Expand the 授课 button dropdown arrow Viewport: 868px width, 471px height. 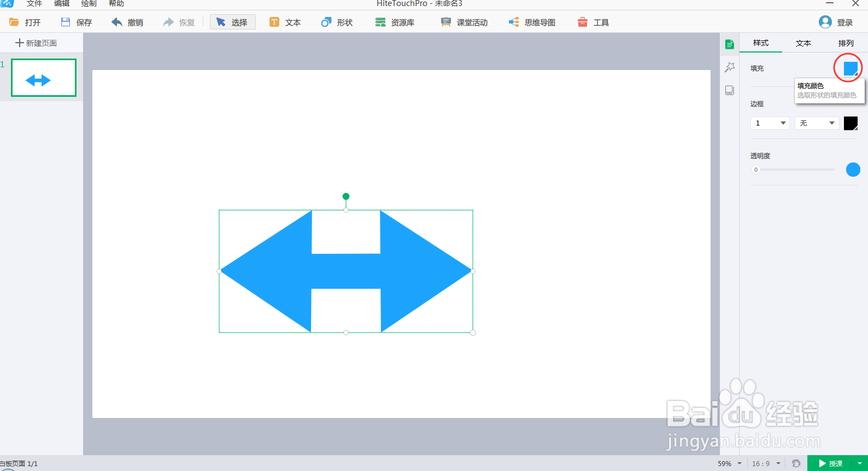click(x=860, y=463)
